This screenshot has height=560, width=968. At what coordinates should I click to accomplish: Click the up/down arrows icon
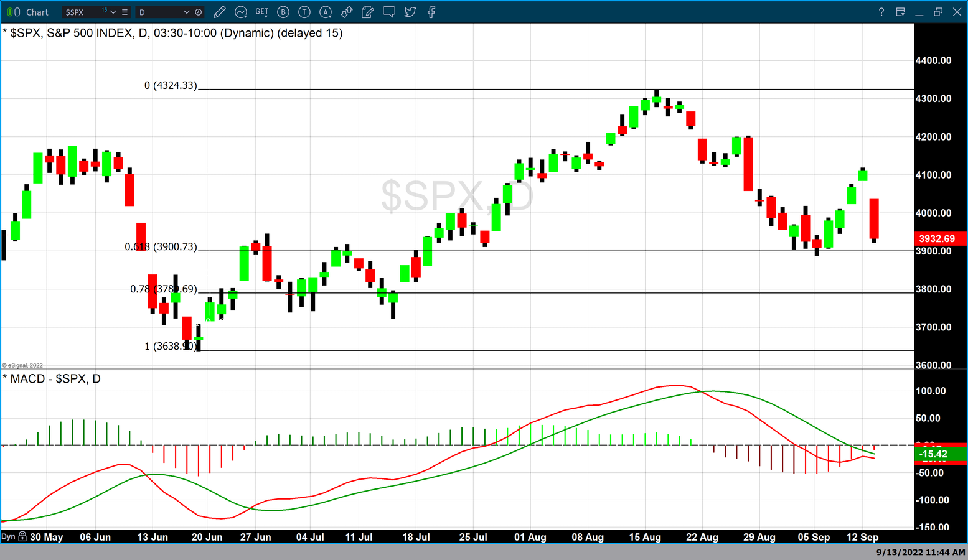tap(347, 12)
